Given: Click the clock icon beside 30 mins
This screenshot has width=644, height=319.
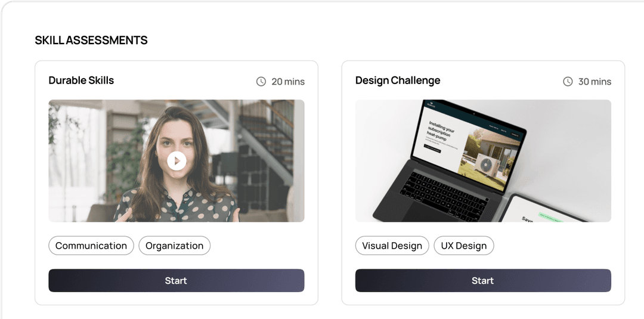Looking at the screenshot, I should point(568,81).
